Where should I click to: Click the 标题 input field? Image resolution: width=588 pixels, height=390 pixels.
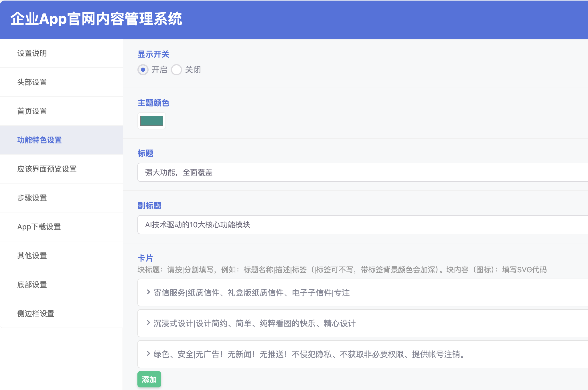click(363, 172)
